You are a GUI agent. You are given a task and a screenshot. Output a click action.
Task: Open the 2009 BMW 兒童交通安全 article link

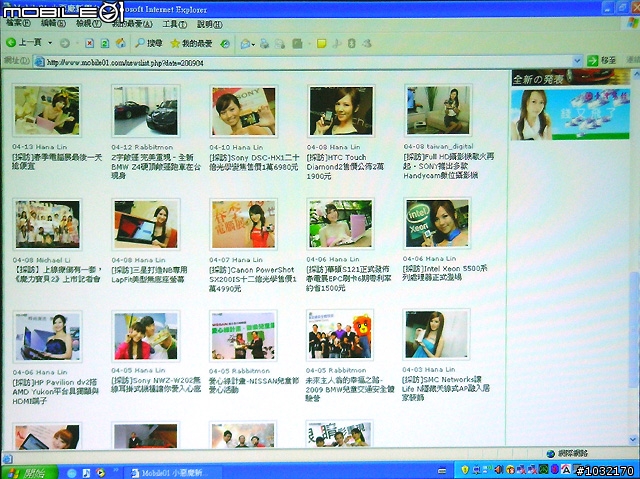(x=350, y=389)
